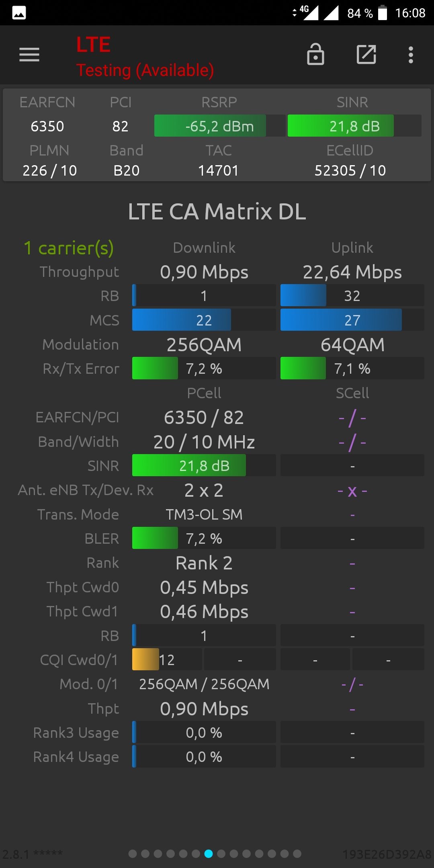
Task: Tap the ECellID 52305 / 10 value
Action: tap(350, 170)
